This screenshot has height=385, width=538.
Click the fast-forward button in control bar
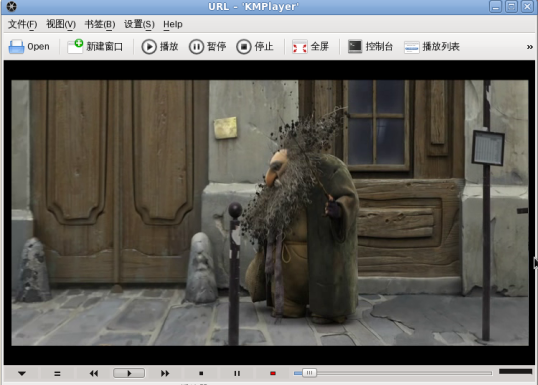165,373
